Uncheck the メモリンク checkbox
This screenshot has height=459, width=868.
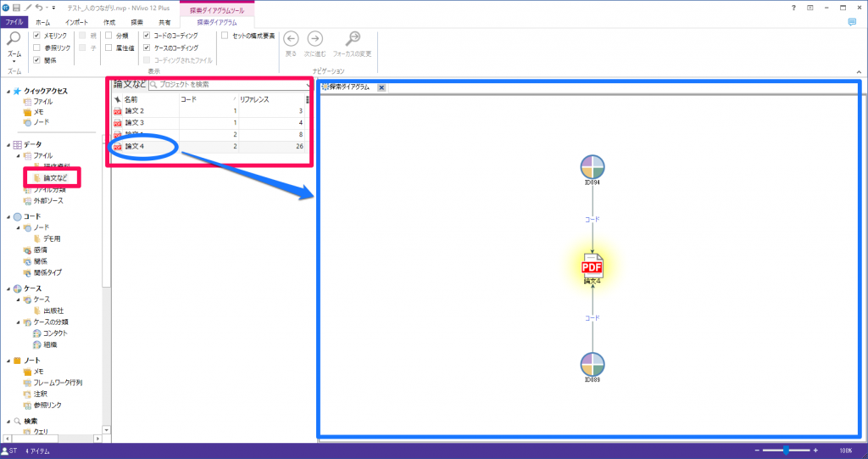tap(36, 36)
